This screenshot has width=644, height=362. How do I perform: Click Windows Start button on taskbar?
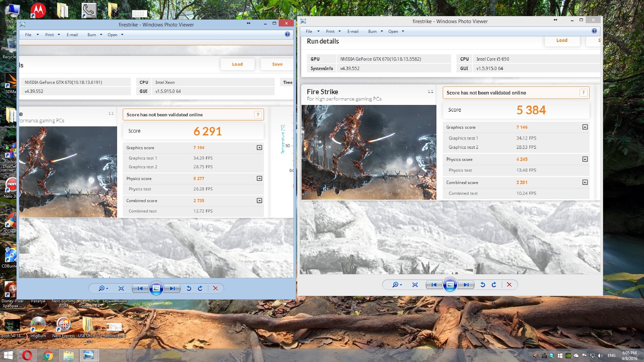(8, 355)
